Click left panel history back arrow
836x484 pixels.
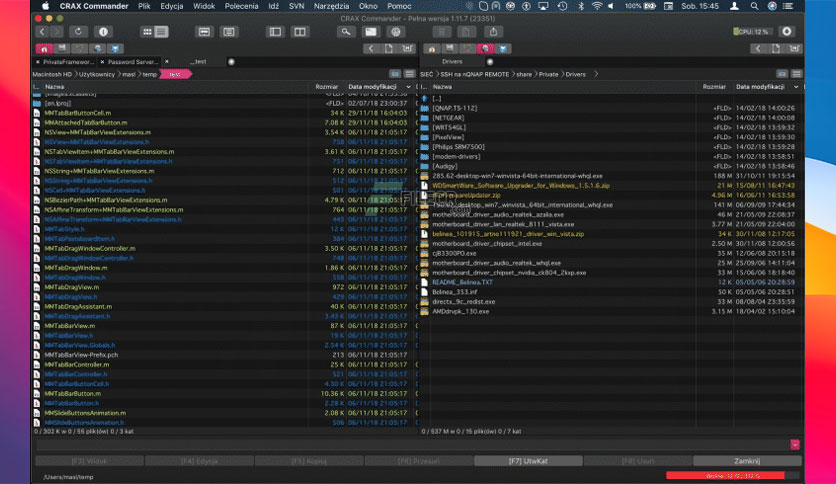[x=371, y=49]
